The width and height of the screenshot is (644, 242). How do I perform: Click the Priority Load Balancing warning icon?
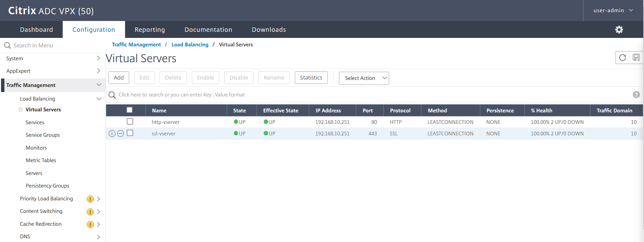[90, 199]
